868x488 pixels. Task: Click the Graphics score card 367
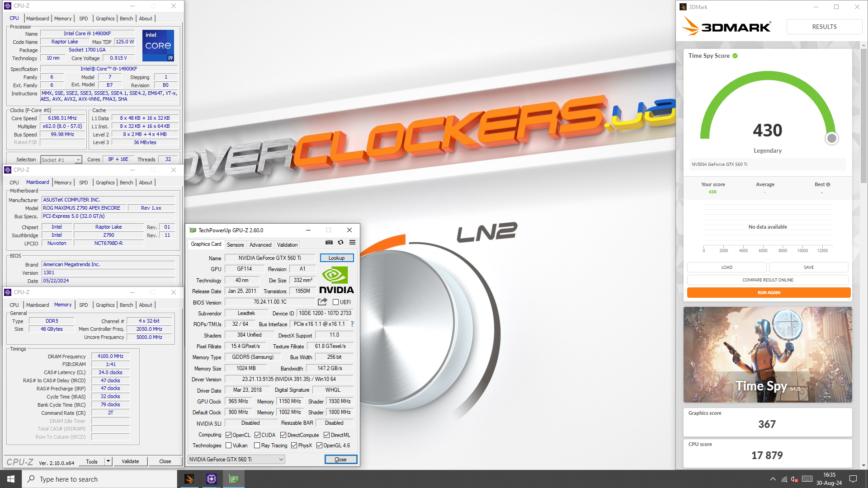pos(768,422)
